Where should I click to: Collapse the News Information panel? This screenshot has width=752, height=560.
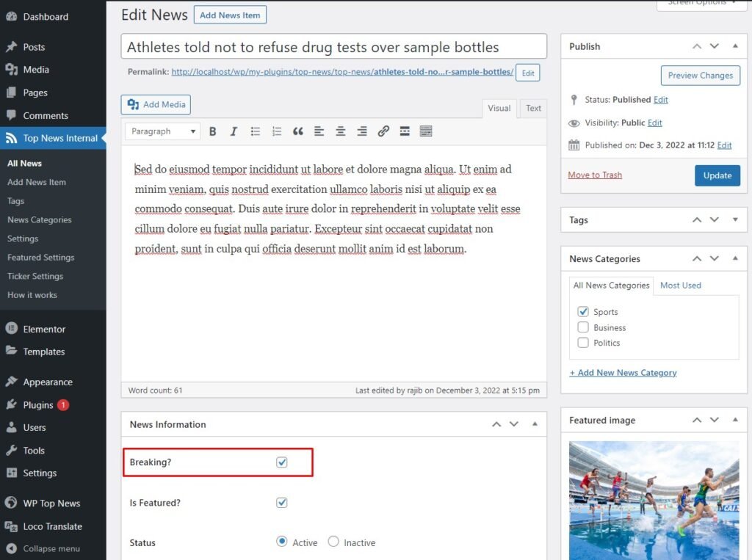point(535,424)
